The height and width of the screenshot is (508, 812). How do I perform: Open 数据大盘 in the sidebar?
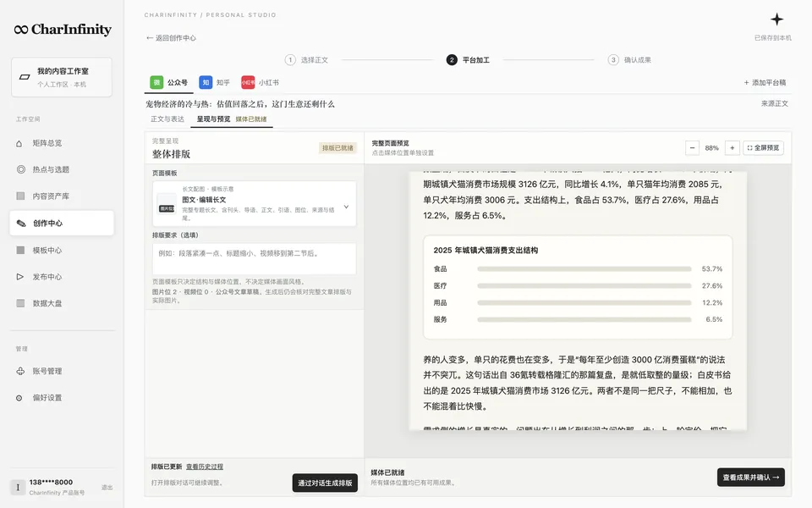[62, 303]
